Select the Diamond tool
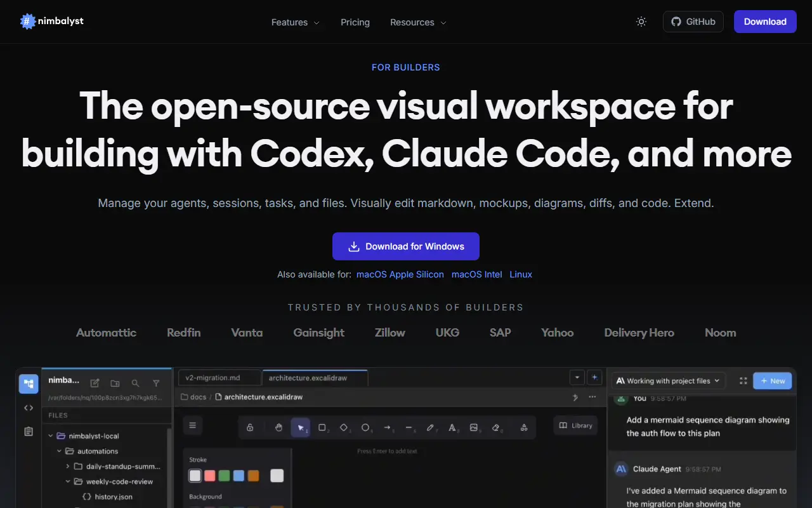812x508 pixels. (344, 427)
